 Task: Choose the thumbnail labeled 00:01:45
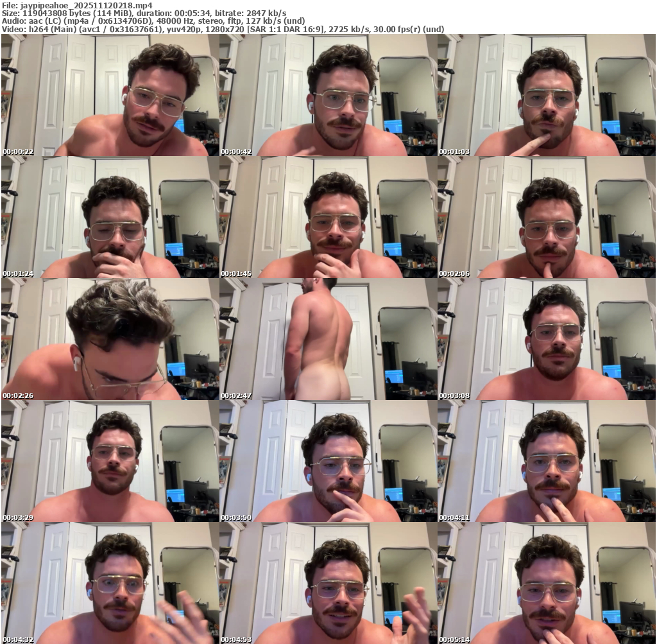[x=328, y=217]
